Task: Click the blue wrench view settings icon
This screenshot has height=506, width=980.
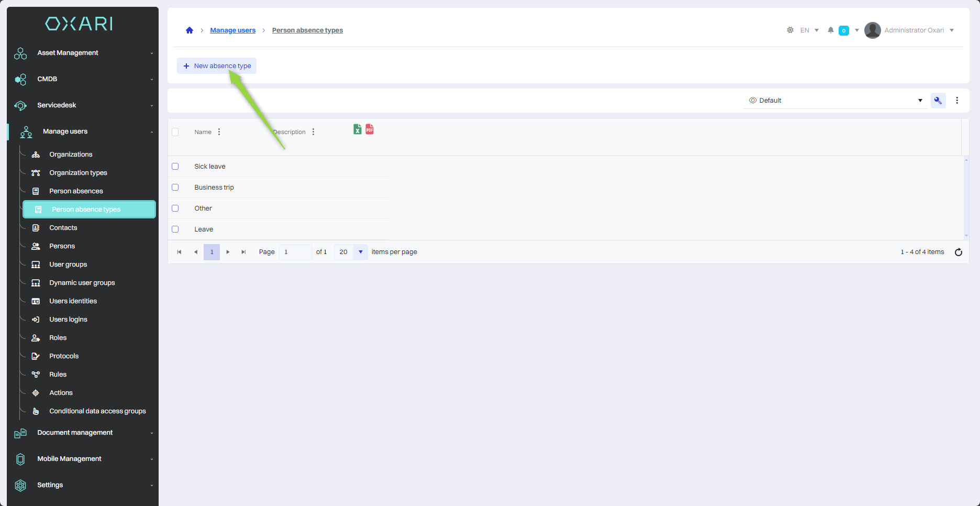Action: (938, 101)
